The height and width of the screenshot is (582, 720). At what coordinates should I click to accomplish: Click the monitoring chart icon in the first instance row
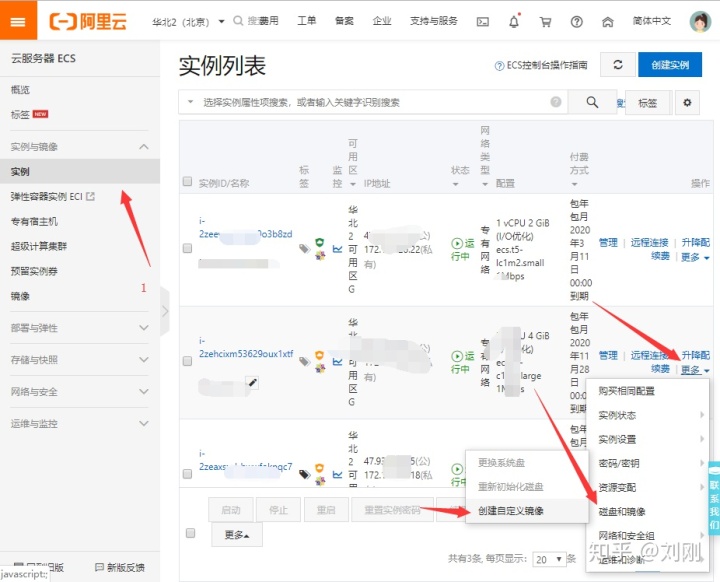[338, 249]
